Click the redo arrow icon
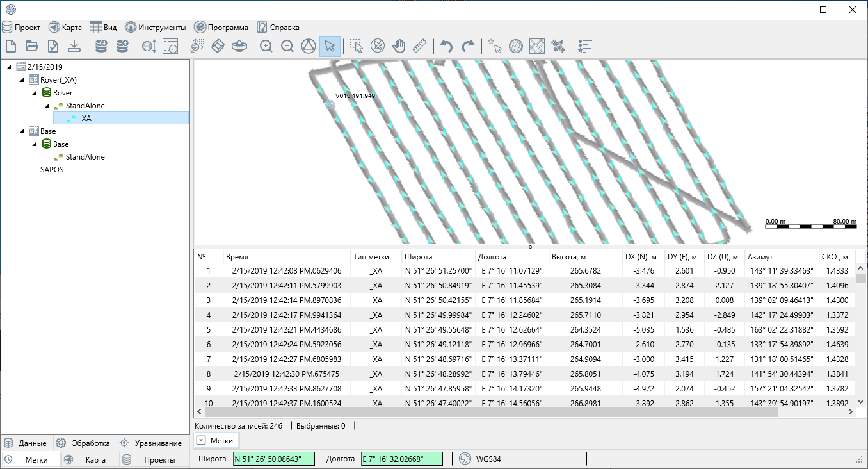 tap(469, 46)
